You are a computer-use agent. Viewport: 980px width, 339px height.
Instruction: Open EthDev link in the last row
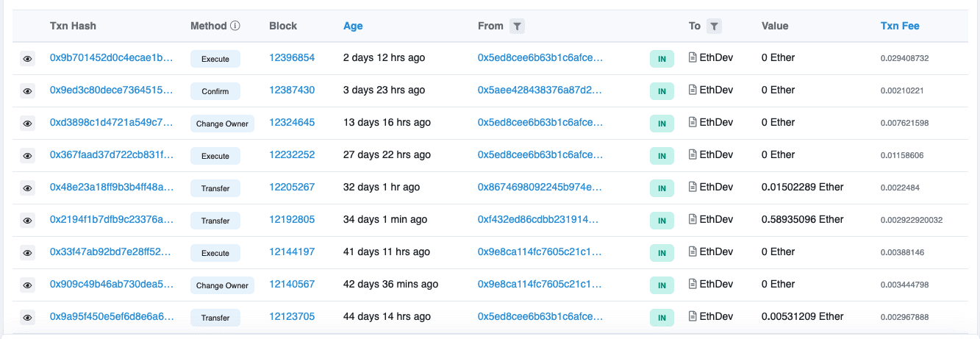[x=716, y=316]
